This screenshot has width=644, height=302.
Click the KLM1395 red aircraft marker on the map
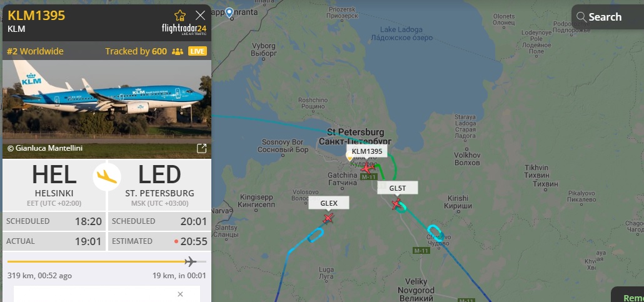tap(367, 167)
